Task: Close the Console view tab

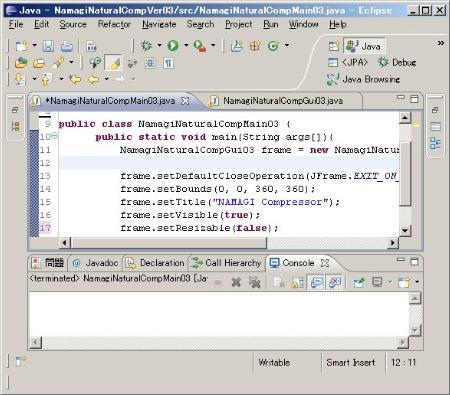Action: point(324,263)
